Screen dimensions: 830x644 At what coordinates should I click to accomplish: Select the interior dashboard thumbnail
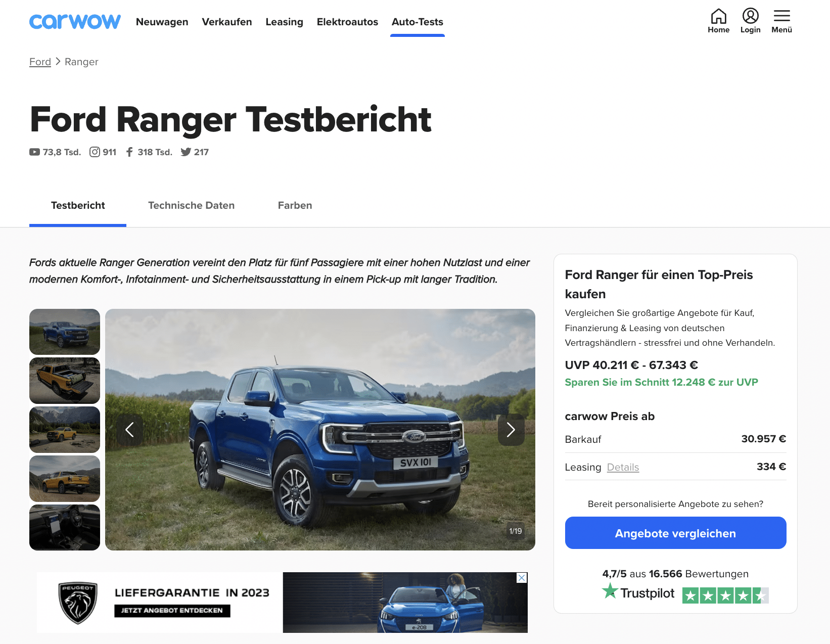tap(65, 527)
